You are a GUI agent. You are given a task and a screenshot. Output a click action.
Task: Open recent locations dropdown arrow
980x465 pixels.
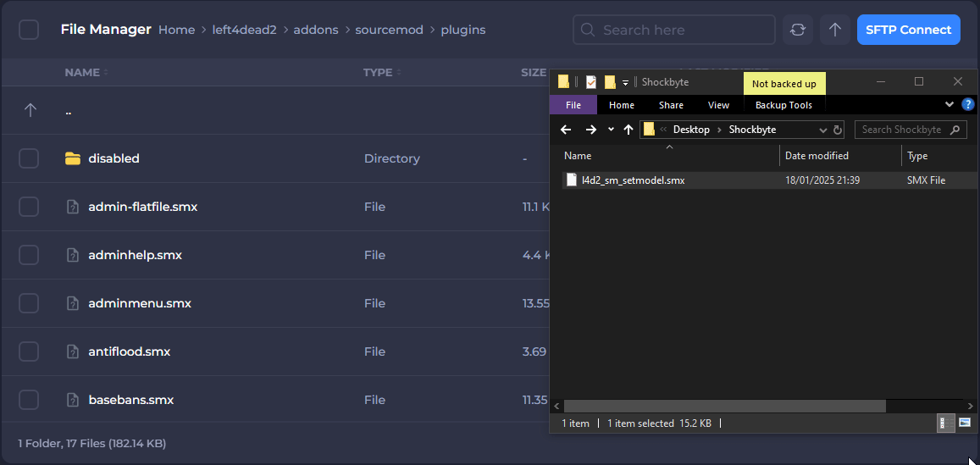(x=611, y=130)
